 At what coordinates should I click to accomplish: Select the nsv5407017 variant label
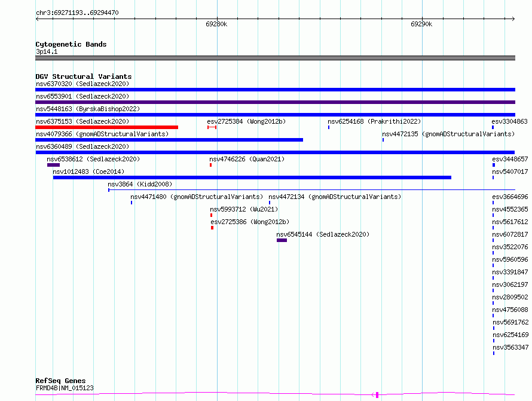coord(510,172)
